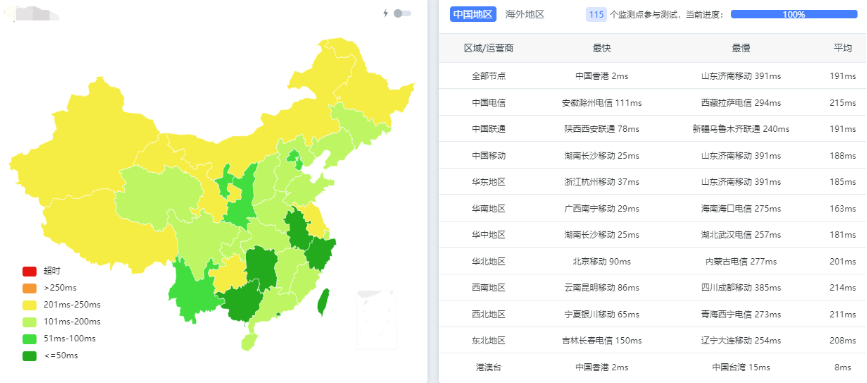Toggle the lightning mode switch
The image size is (867, 383).
tap(402, 13)
